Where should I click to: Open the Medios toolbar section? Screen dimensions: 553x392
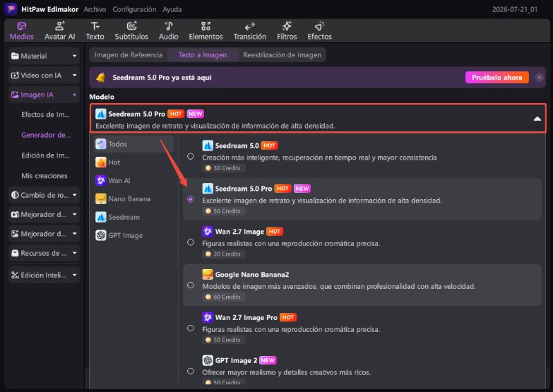coord(21,31)
